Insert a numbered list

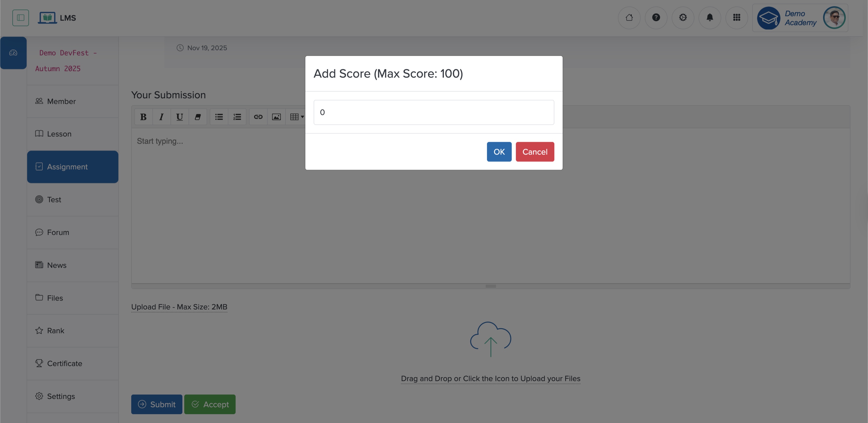(x=237, y=117)
